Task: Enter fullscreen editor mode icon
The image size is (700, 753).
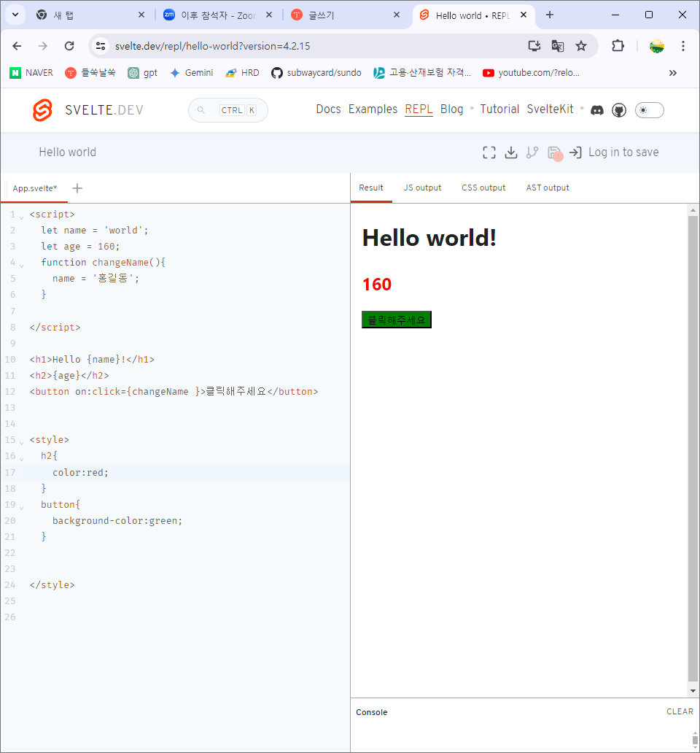Action: pyautogui.click(x=489, y=152)
